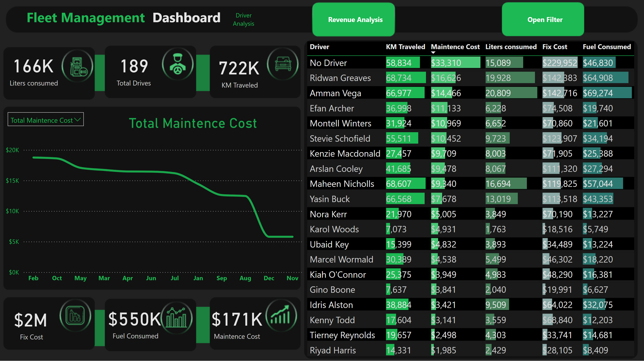Sort table by Driver column header
Viewport: 644px width, 361px height.
pyautogui.click(x=320, y=47)
